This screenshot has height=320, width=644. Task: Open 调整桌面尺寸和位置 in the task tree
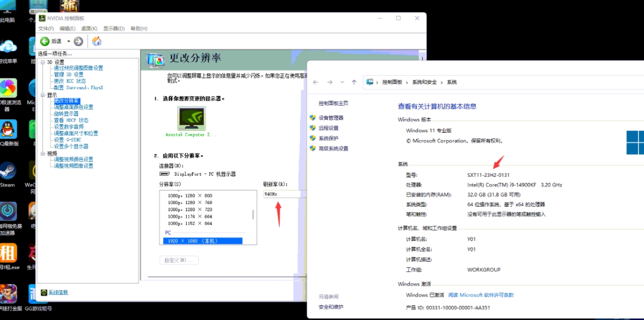pyautogui.click(x=76, y=133)
